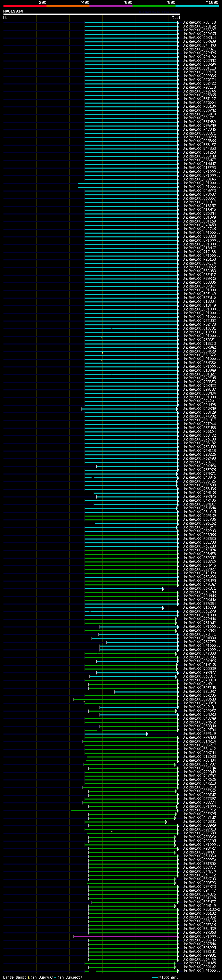
Task: Open the UniRef100_B2LUR7 hit
Action: click(x=199, y=691)
